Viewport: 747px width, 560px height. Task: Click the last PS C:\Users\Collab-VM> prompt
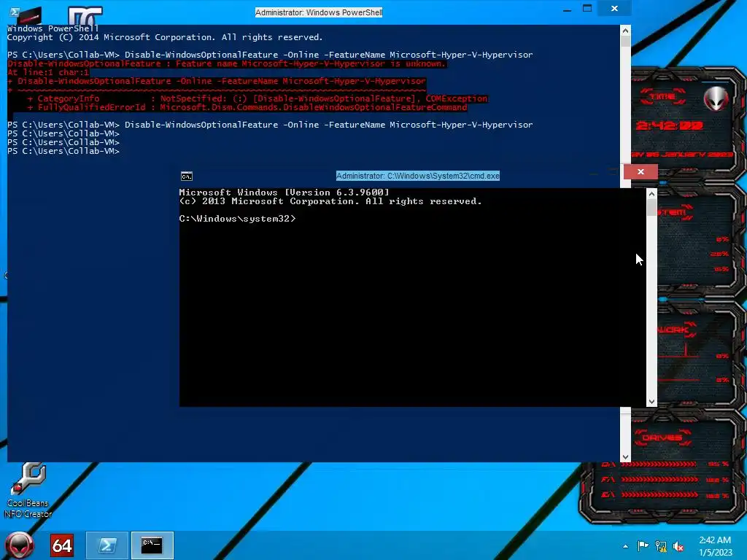click(x=63, y=151)
